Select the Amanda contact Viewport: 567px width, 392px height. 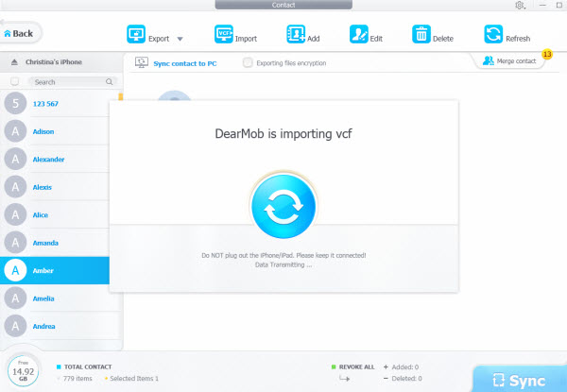pos(55,243)
